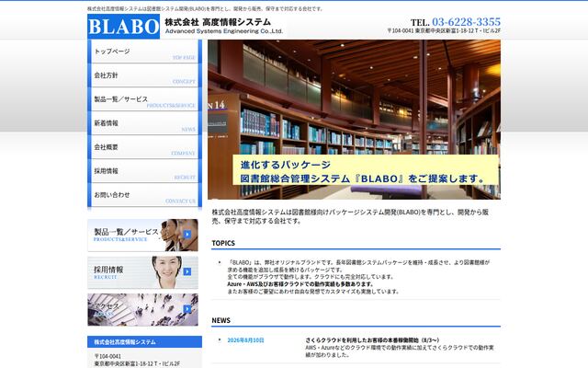588x368 pixels.
Task: Click news headline さくらクラウドを利用したお客様の本番稼働開始
Action: (x=372, y=340)
